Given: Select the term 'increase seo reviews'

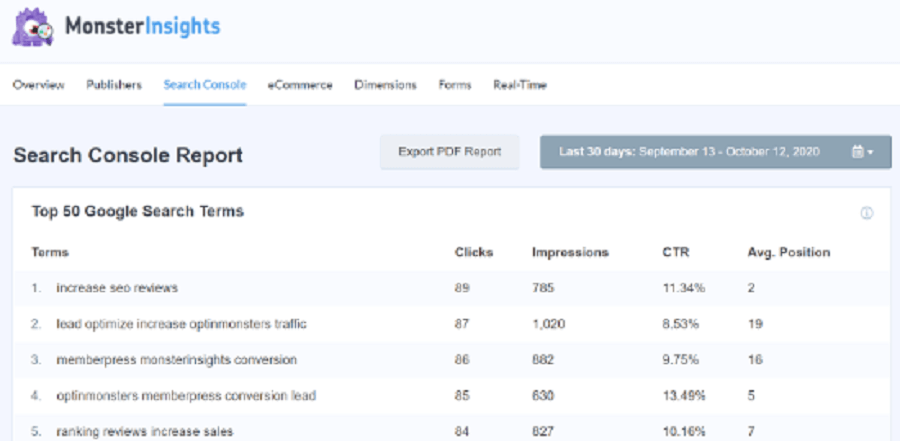Looking at the screenshot, I should [x=117, y=288].
